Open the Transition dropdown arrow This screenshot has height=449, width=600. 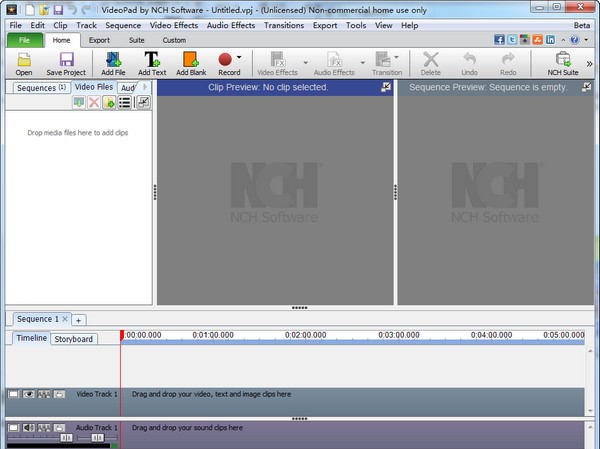(396, 57)
